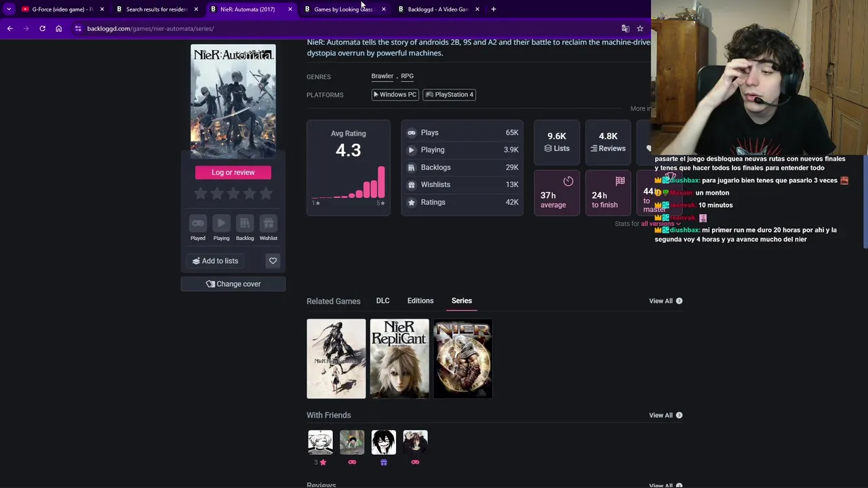Screen dimensions: 868x488
Task: Add game to Wishlist
Action: (268, 228)
